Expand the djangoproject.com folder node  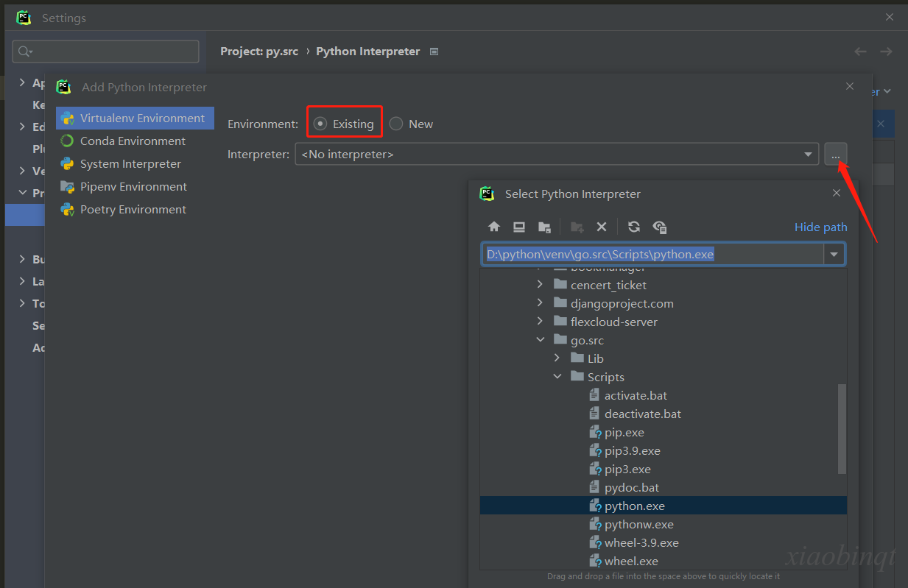tap(540, 303)
